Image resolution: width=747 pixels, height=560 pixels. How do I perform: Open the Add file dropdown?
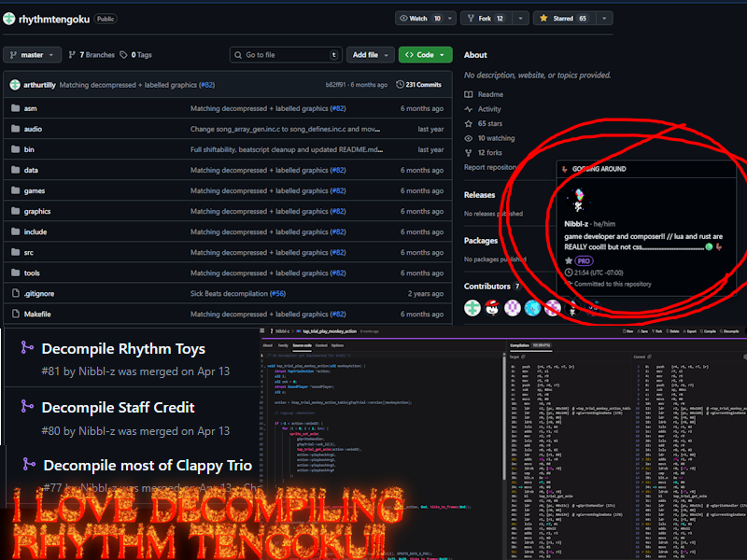(x=371, y=55)
